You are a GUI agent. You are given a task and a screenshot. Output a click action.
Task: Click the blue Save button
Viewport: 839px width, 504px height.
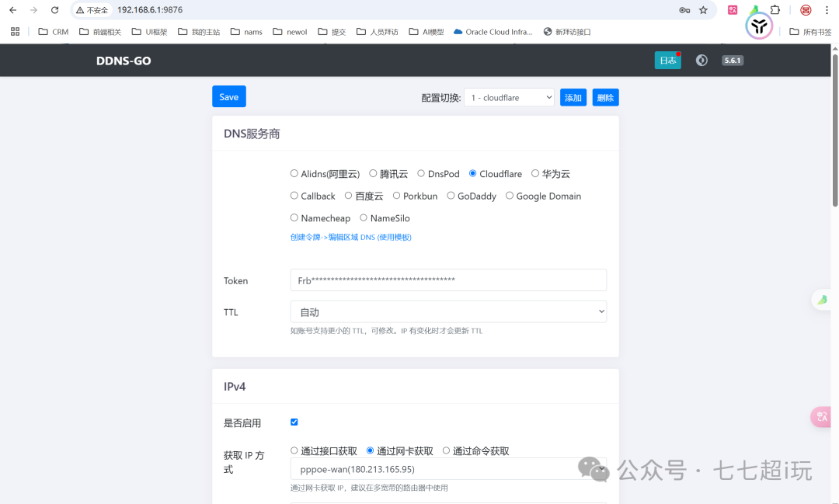click(x=228, y=97)
